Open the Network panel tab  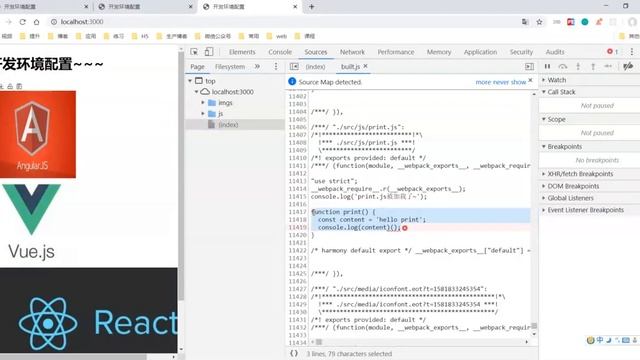point(352,52)
